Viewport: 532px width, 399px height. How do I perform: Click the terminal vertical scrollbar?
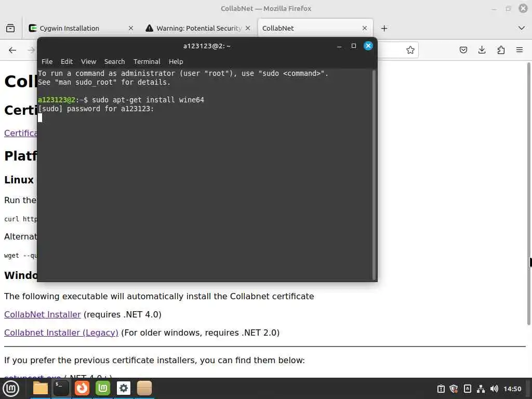pyautogui.click(x=374, y=175)
